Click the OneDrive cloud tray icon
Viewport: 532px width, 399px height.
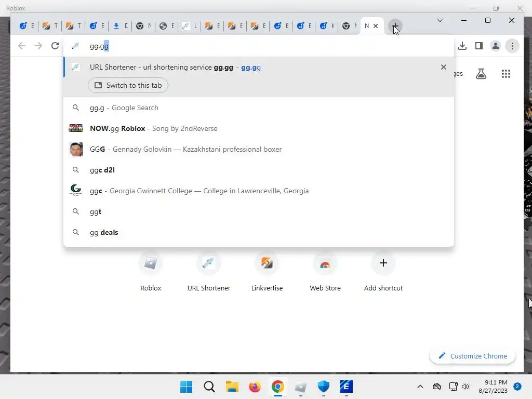[436, 387]
